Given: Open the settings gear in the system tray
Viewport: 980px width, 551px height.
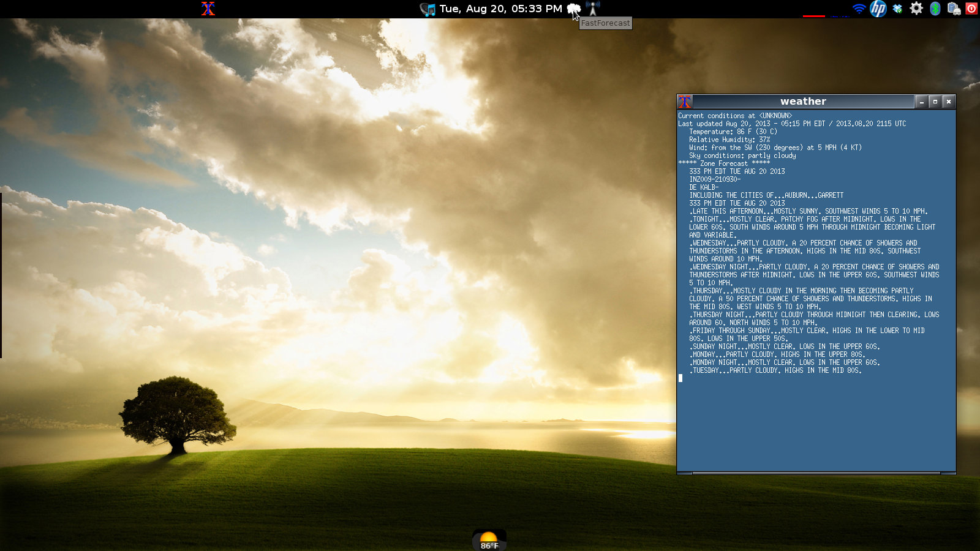Looking at the screenshot, I should [916, 8].
